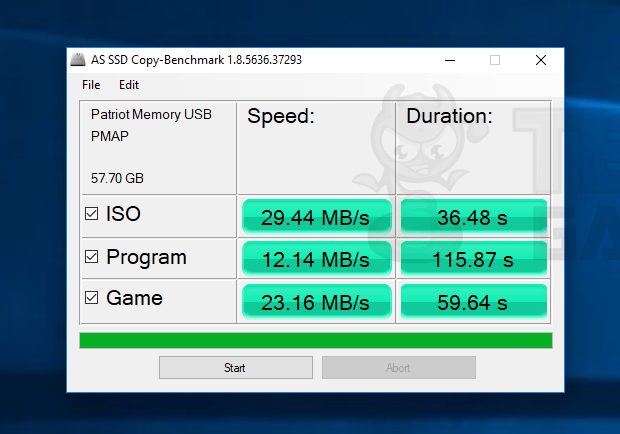The image size is (620, 434).
Task: Click the 57.70 GB capacity label
Action: point(117,178)
